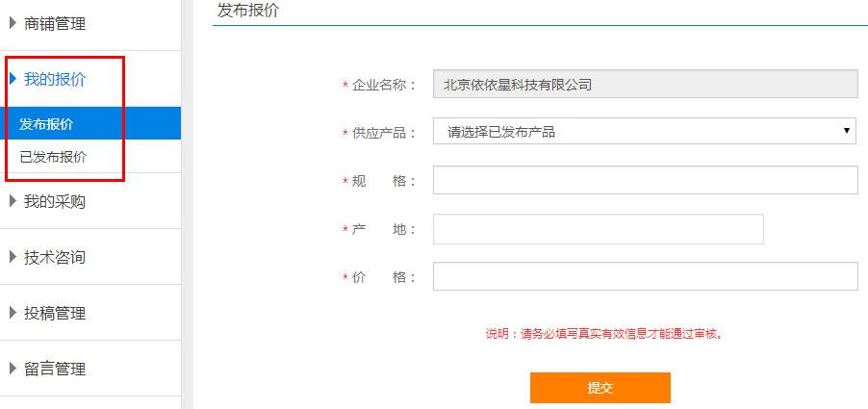Viewport: 868px width, 409px height.
Task: Expand the 商铺管理 menu arrow
Action: [13, 23]
